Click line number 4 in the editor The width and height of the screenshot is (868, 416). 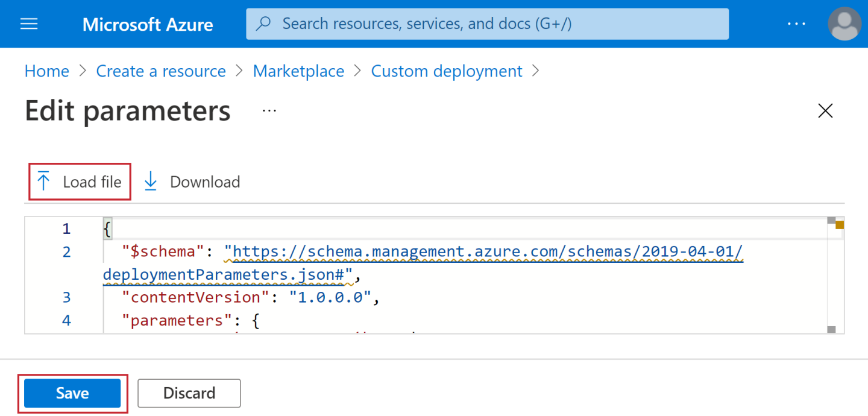(x=66, y=320)
